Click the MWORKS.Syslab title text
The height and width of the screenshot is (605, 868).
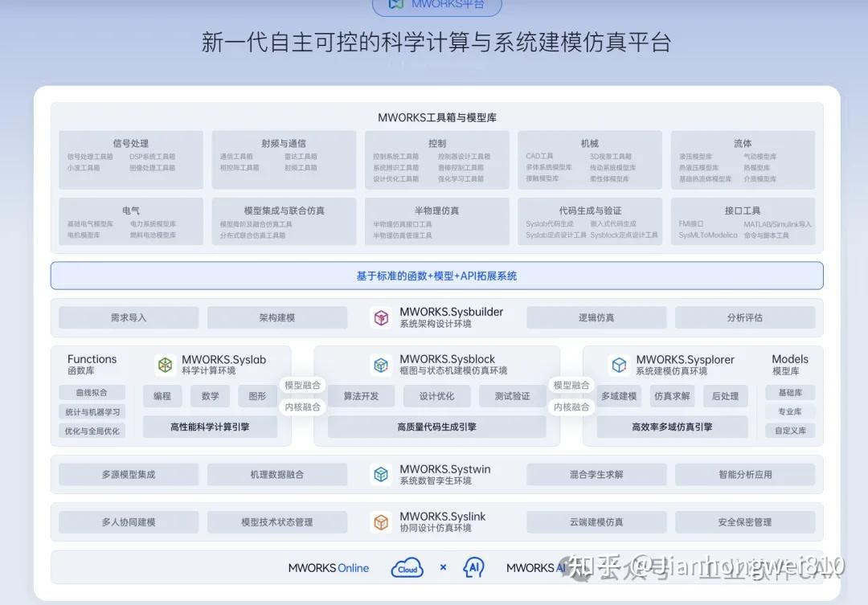223,359
